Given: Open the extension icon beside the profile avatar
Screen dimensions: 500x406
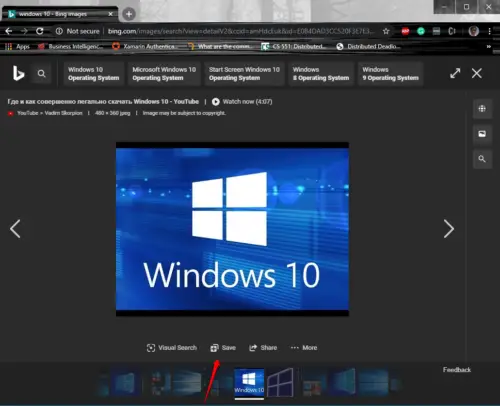Looking at the screenshot, I should [x=452, y=31].
